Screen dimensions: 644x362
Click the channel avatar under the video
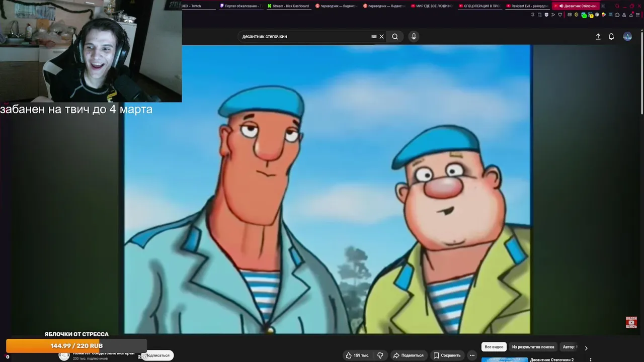[64, 356]
